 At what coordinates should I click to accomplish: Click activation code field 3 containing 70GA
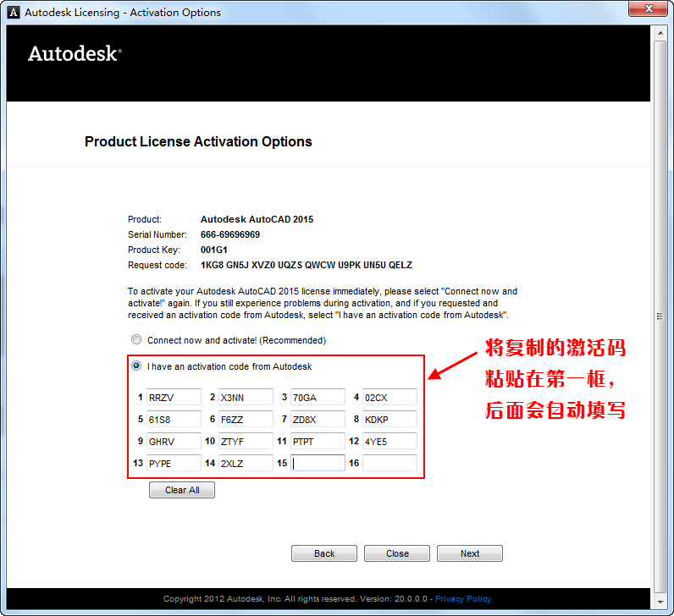point(318,397)
